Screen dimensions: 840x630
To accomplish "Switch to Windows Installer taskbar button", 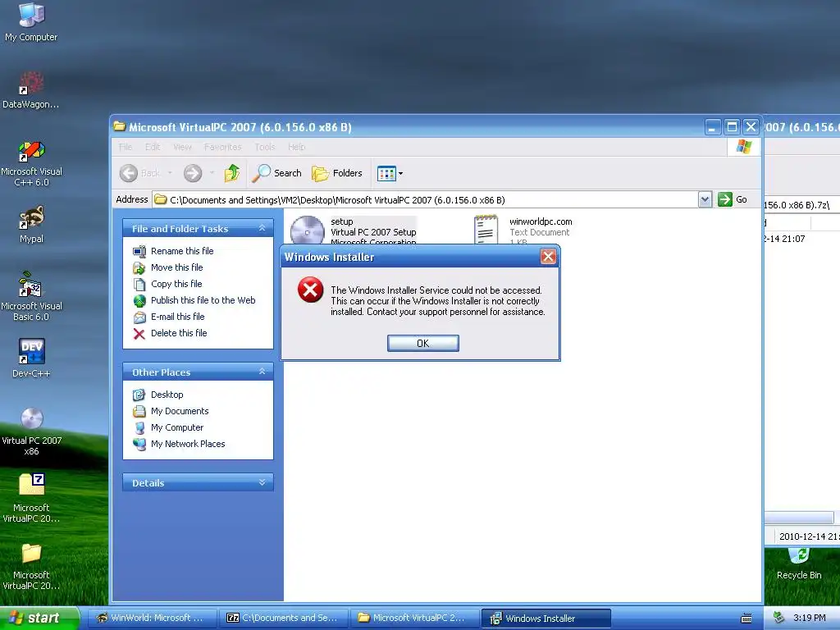I will click(x=546, y=618).
